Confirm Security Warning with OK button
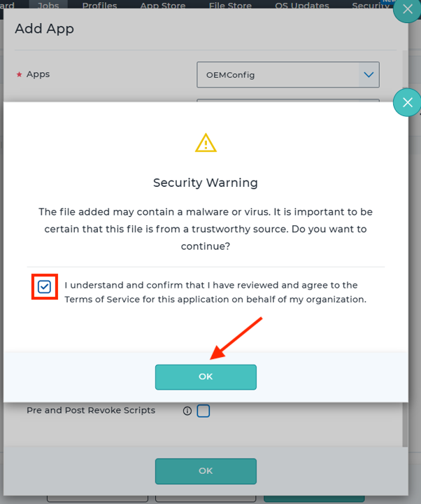 [206, 377]
